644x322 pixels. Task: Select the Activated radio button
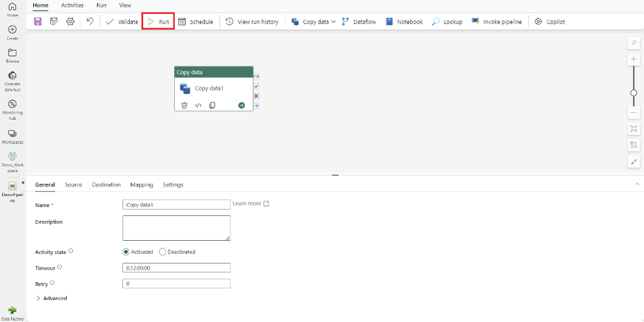(126, 252)
